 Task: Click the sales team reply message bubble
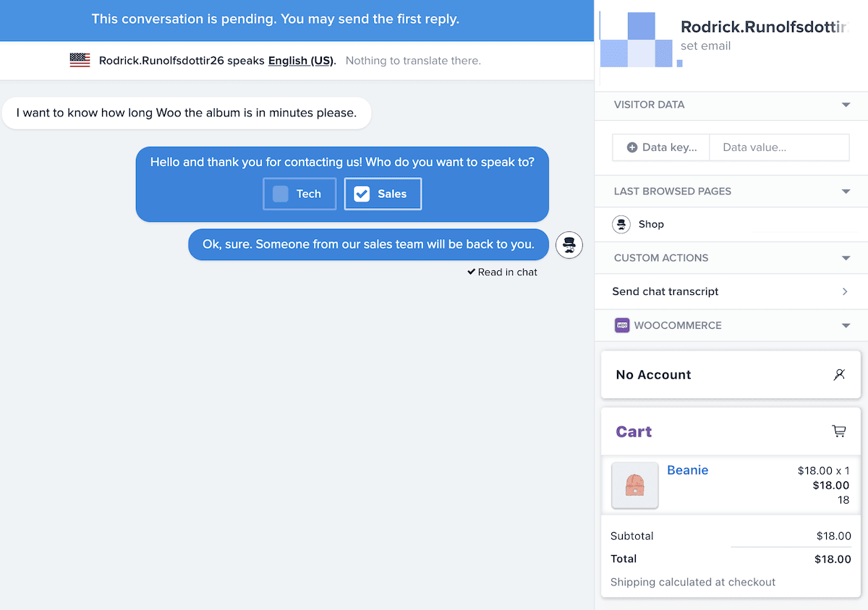point(369,244)
